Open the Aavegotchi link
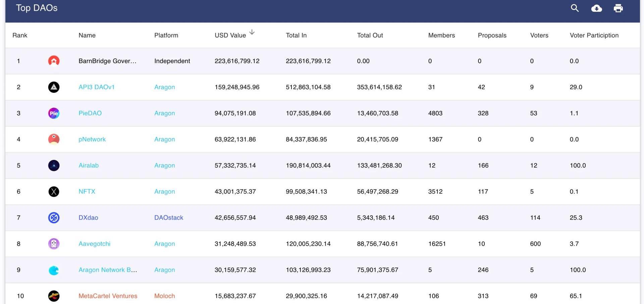This screenshot has height=304, width=644. pyautogui.click(x=94, y=244)
